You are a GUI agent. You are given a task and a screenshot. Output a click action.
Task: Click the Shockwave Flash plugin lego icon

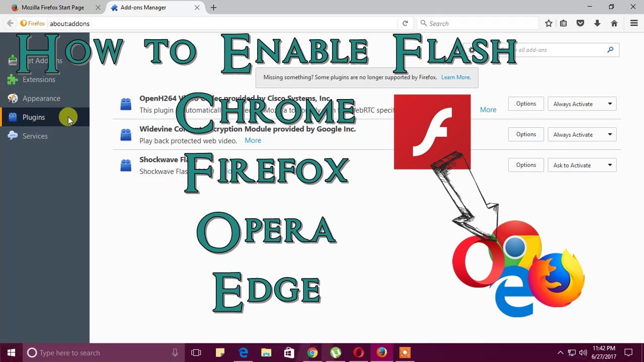(126, 165)
